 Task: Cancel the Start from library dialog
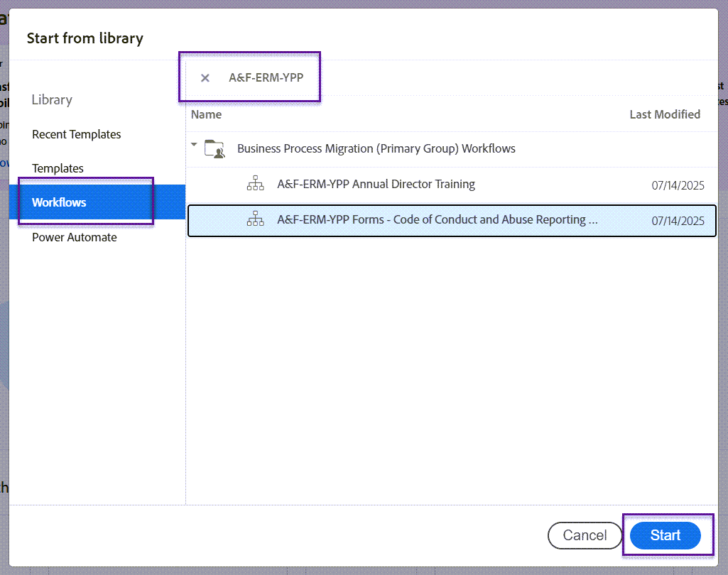tap(585, 535)
